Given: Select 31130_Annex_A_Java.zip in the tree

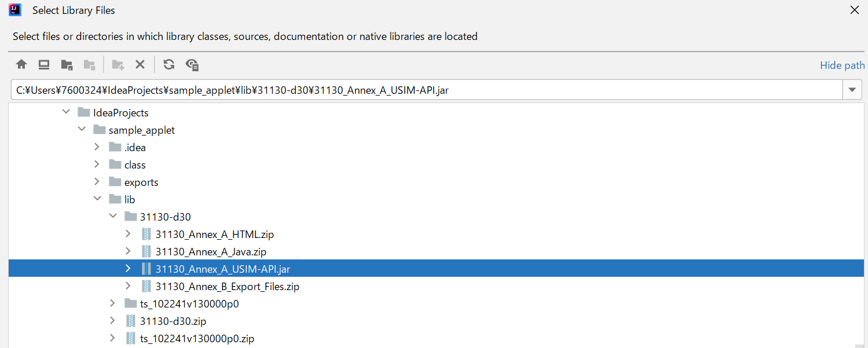Looking at the screenshot, I should click(211, 252).
